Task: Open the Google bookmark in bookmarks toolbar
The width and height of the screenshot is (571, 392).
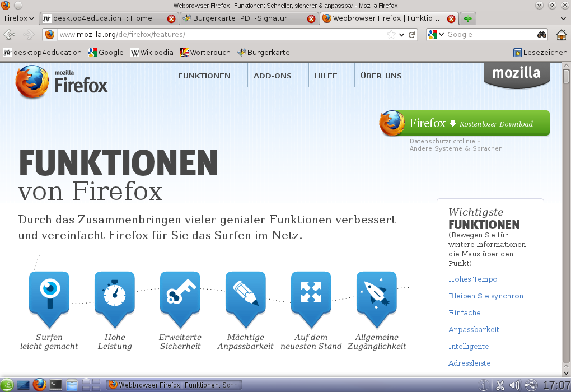Action: [106, 53]
